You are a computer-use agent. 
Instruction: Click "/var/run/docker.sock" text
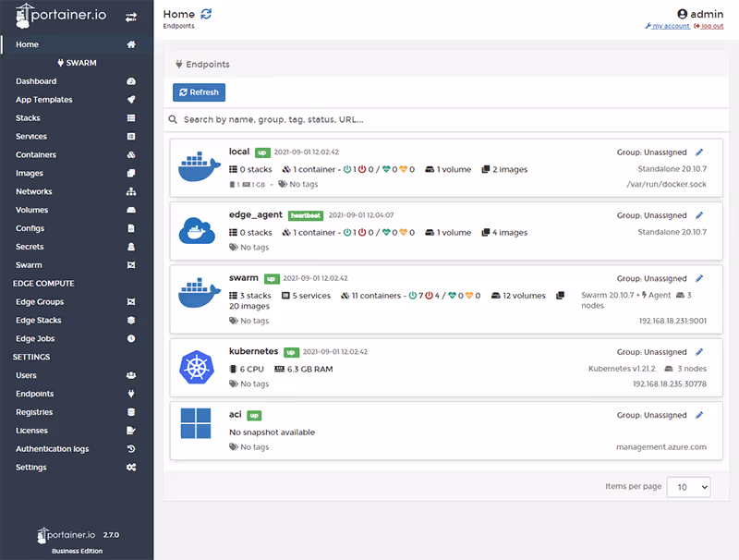click(x=666, y=184)
